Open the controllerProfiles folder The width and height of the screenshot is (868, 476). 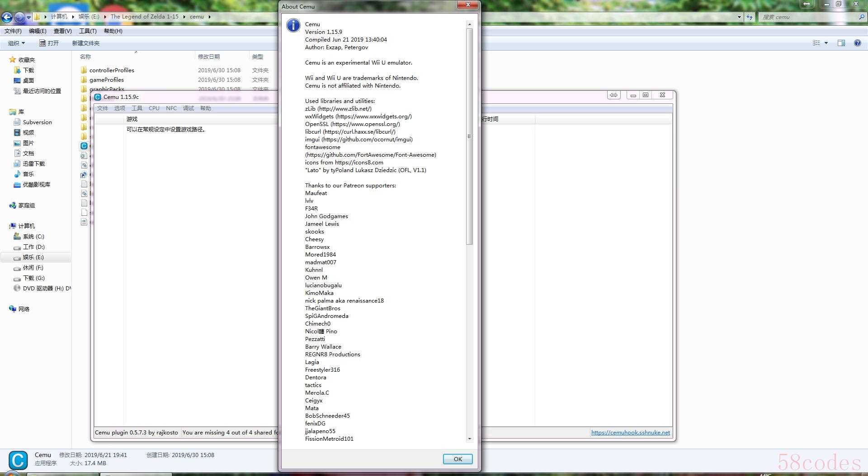[112, 70]
